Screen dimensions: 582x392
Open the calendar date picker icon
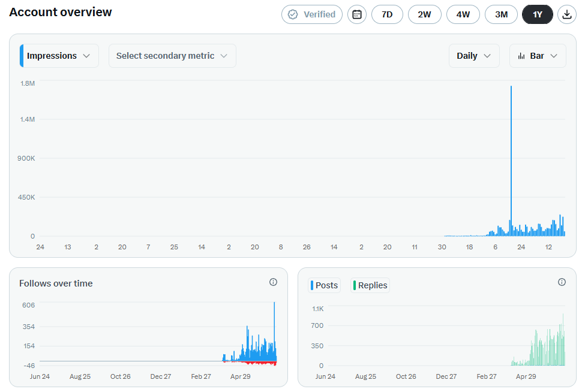click(x=356, y=14)
